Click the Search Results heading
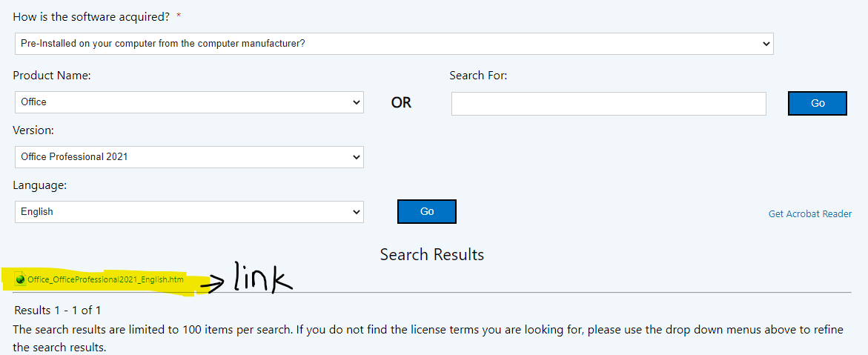The width and height of the screenshot is (868, 355). pyautogui.click(x=432, y=255)
